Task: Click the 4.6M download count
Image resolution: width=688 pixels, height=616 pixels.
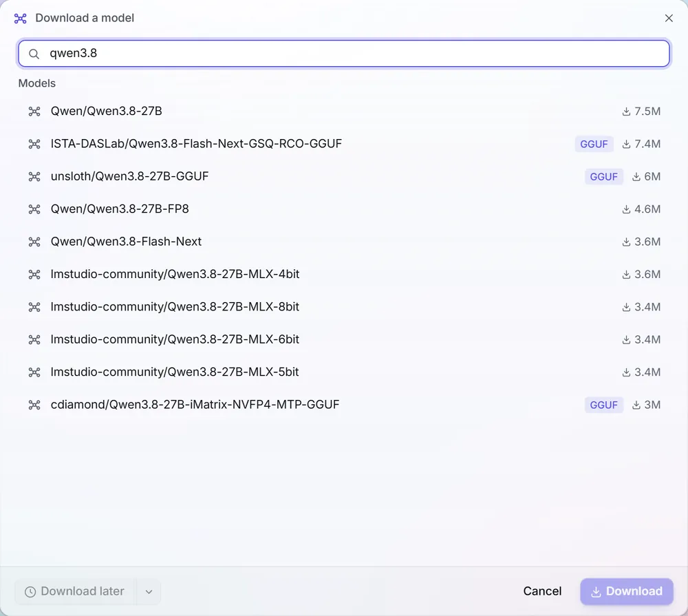Action: (x=641, y=209)
